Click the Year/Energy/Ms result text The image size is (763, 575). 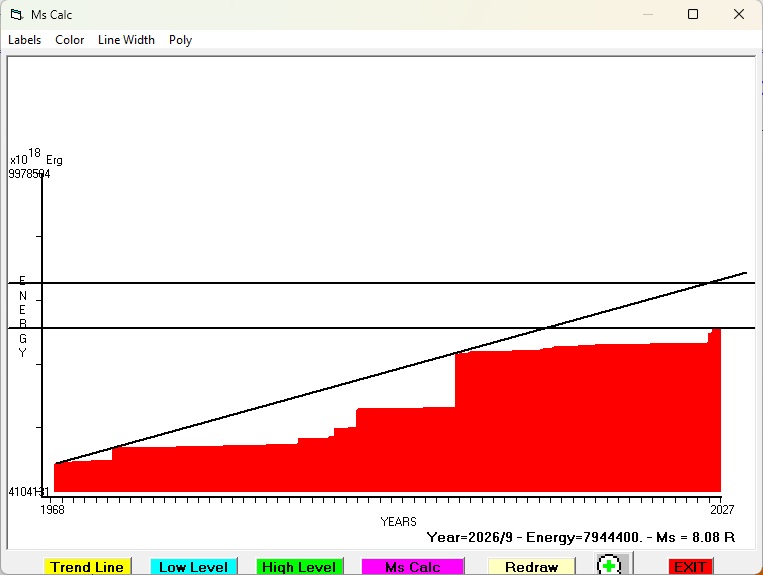coord(581,537)
